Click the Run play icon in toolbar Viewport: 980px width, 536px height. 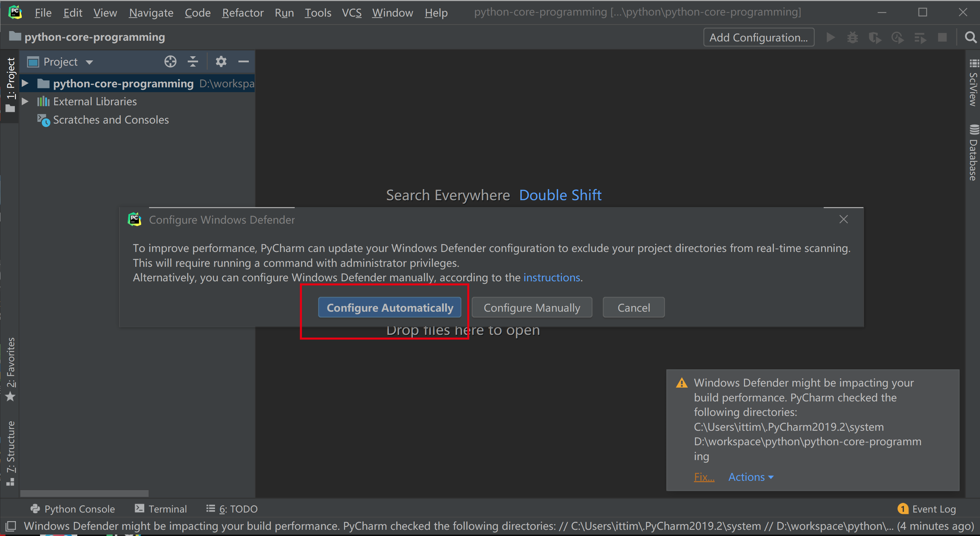click(x=831, y=37)
